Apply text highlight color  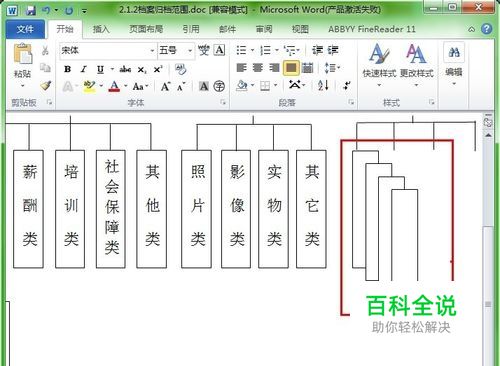pos(89,86)
